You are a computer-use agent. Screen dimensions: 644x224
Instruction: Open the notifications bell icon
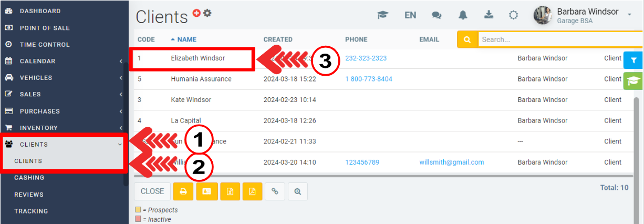pyautogui.click(x=463, y=15)
